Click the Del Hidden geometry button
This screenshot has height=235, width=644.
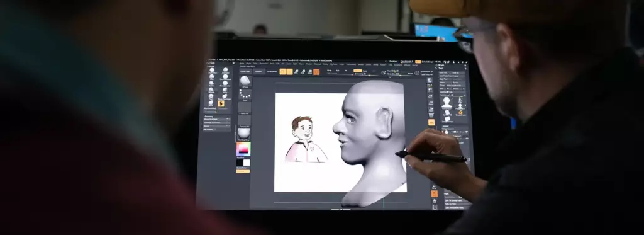(x=209, y=129)
